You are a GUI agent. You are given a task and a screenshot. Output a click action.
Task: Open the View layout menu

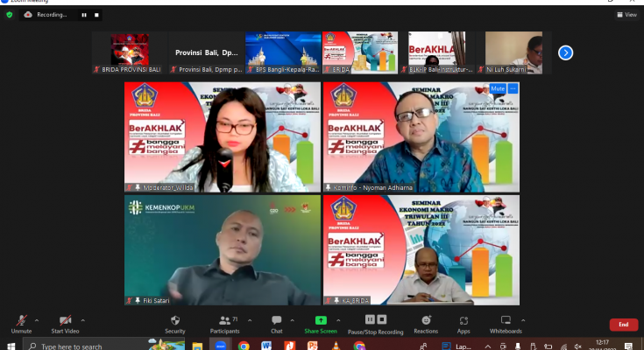626,14
